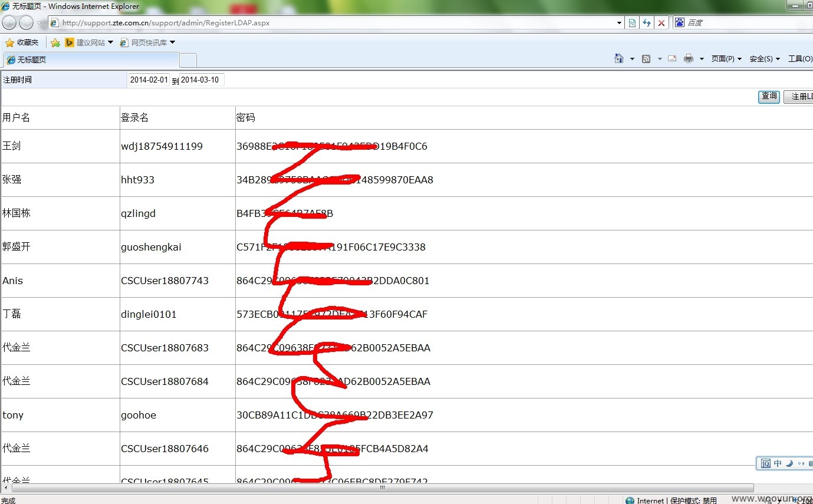The image size is (813, 504).
Task: Click the browser Forward arrow button
Action: tap(26, 23)
